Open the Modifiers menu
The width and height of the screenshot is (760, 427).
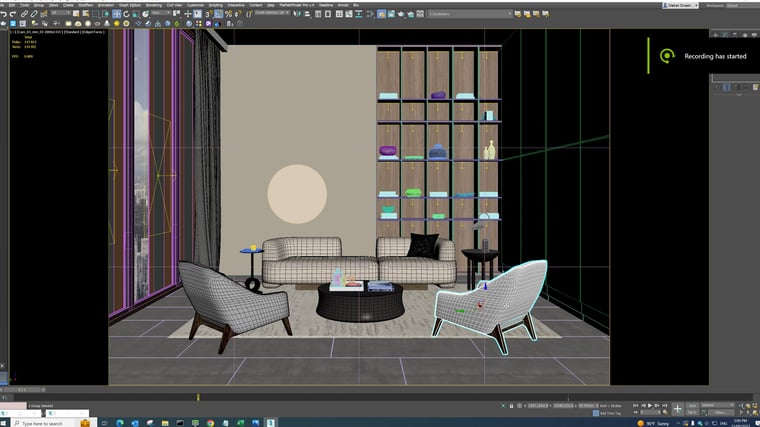click(86, 5)
